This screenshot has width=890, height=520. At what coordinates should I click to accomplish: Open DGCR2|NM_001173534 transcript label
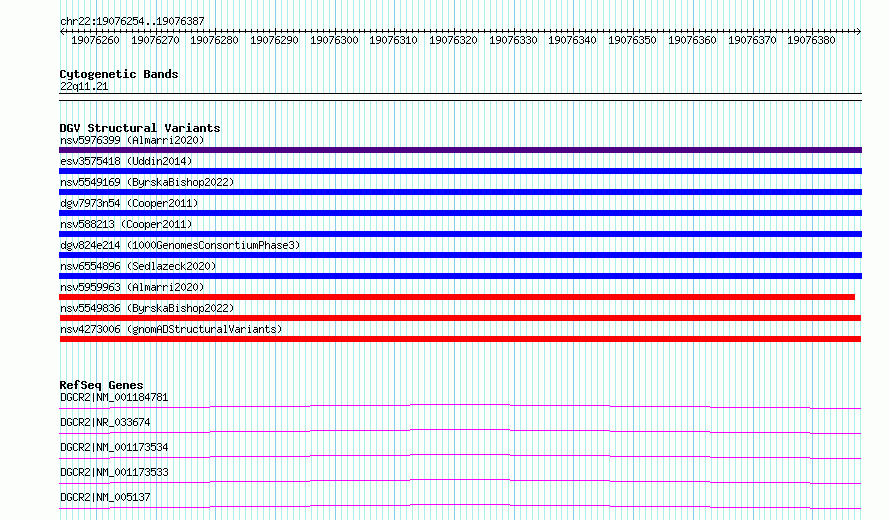point(114,447)
